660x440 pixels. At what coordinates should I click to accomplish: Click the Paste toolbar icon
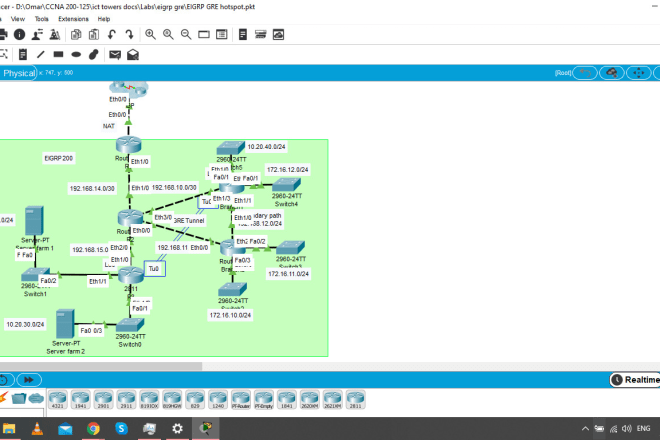94,35
